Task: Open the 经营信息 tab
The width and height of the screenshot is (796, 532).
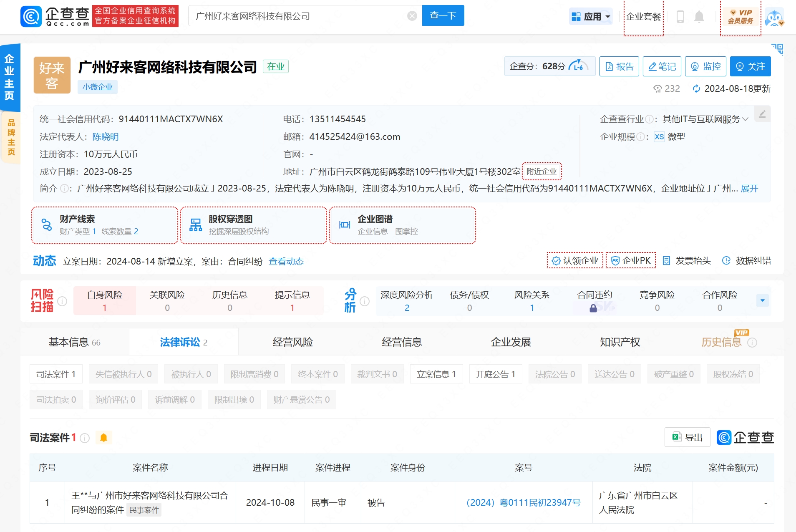Action: (x=402, y=343)
